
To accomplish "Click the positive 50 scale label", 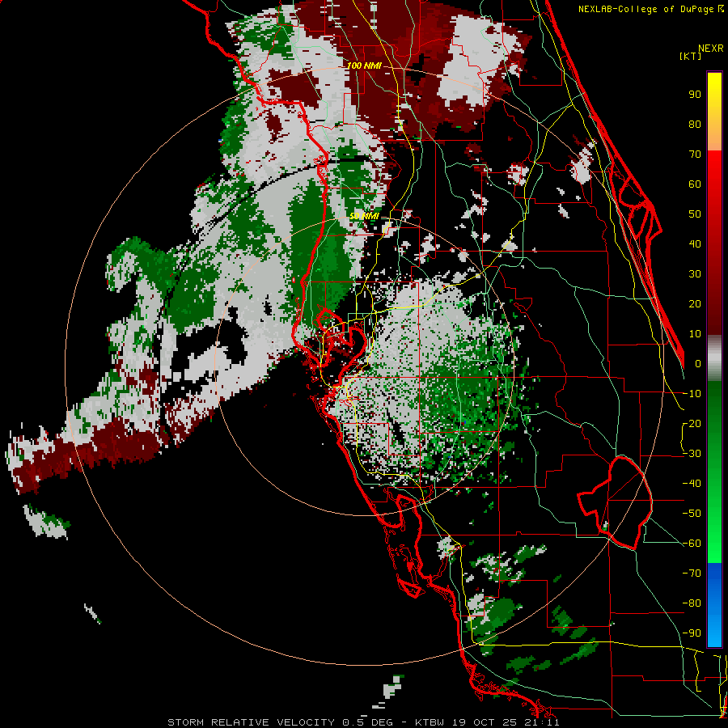I will [695, 214].
